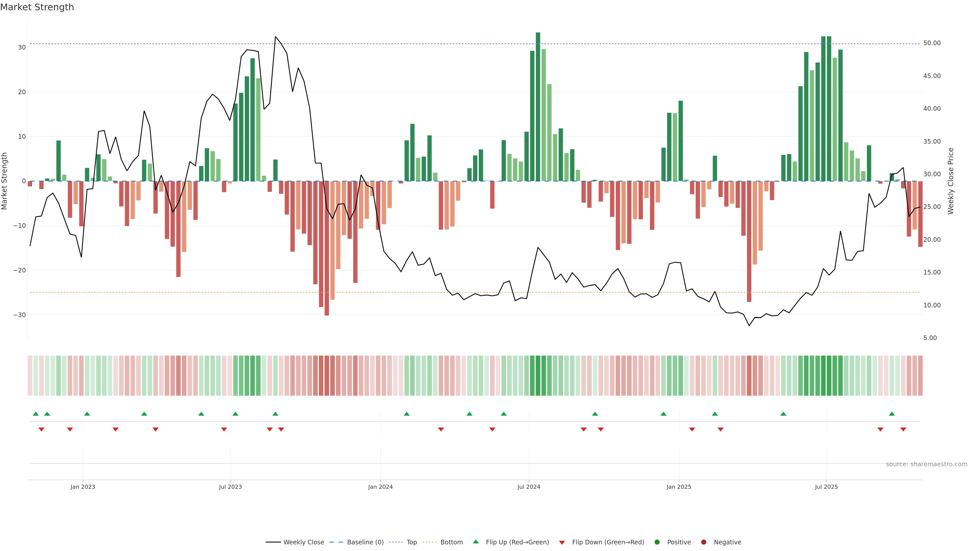Click the Jul 2024 x-axis label
The image size is (980, 551).
pyautogui.click(x=529, y=487)
